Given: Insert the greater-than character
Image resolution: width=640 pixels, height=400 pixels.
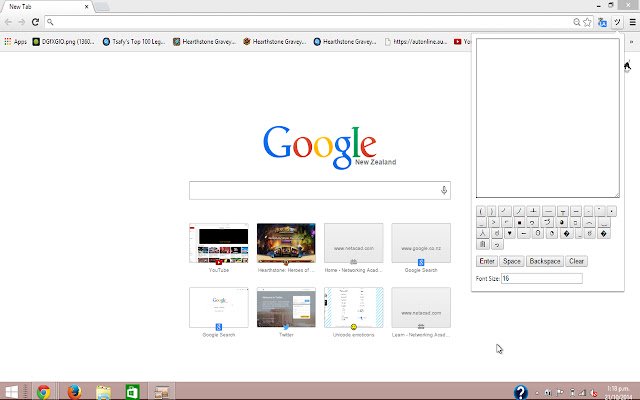Looking at the screenshot, I should 494,222.
